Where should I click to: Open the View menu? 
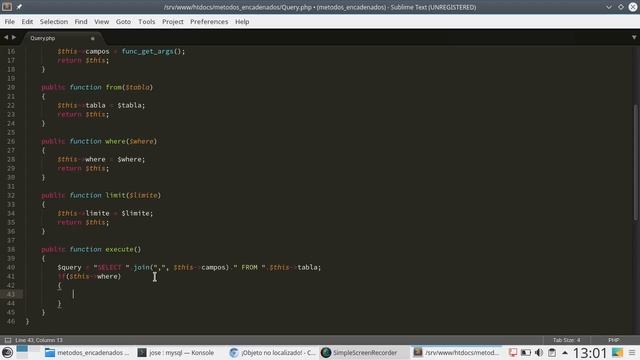point(102,22)
